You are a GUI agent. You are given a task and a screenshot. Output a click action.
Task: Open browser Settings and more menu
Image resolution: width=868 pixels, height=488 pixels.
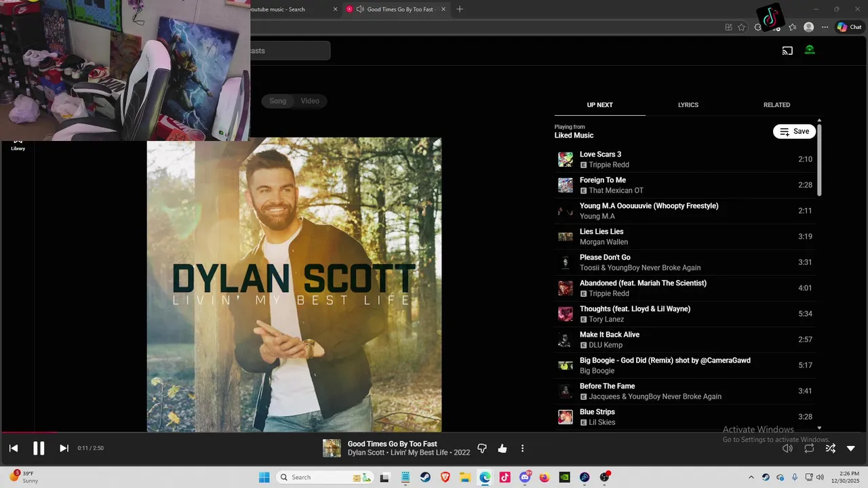(825, 27)
